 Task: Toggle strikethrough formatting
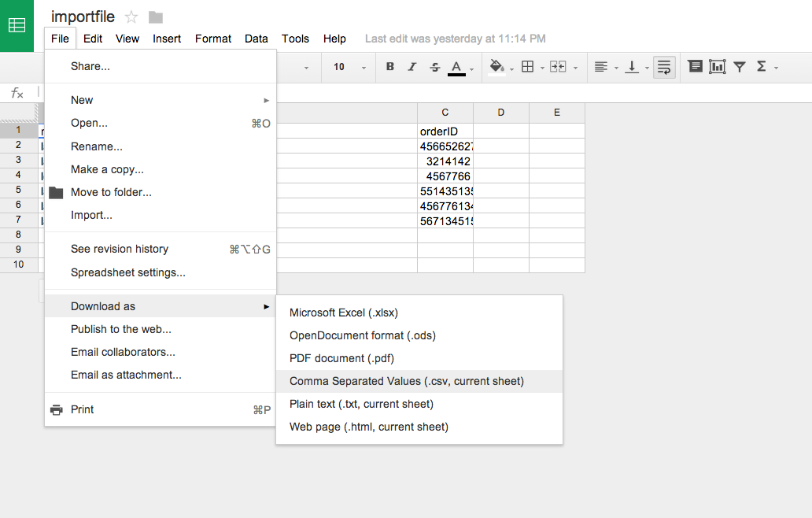click(x=435, y=67)
